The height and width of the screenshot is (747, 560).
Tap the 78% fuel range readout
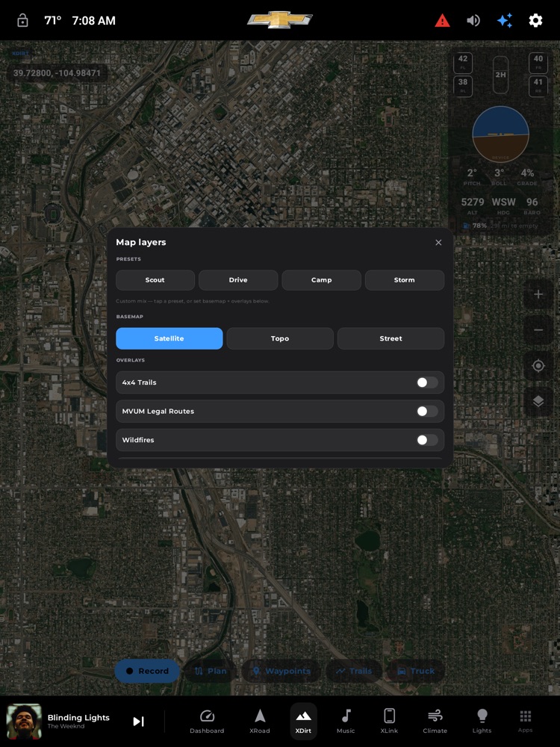pos(500,226)
